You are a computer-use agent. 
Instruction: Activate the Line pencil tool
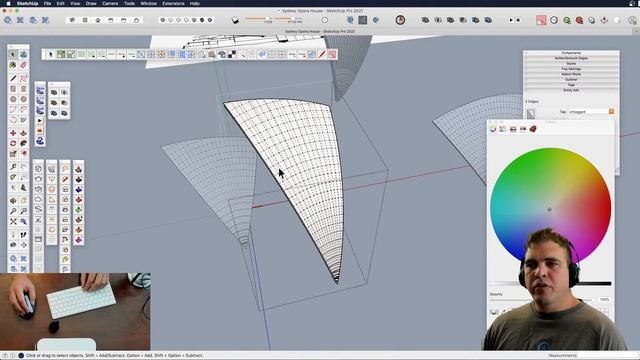coord(13,78)
